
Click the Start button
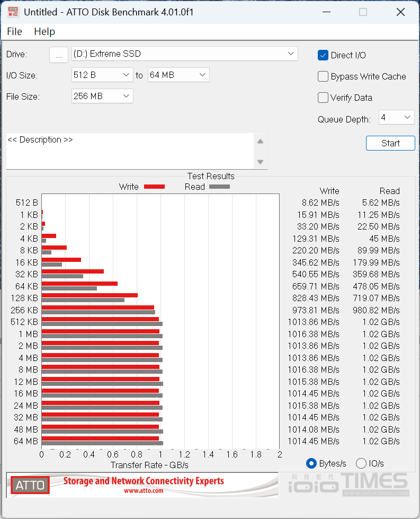coord(390,143)
